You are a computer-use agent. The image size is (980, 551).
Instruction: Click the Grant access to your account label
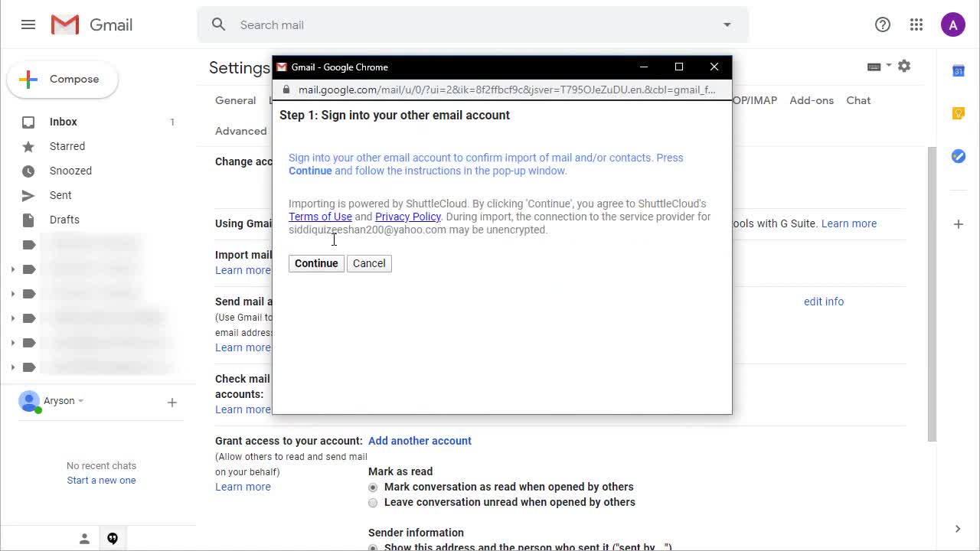coord(289,441)
